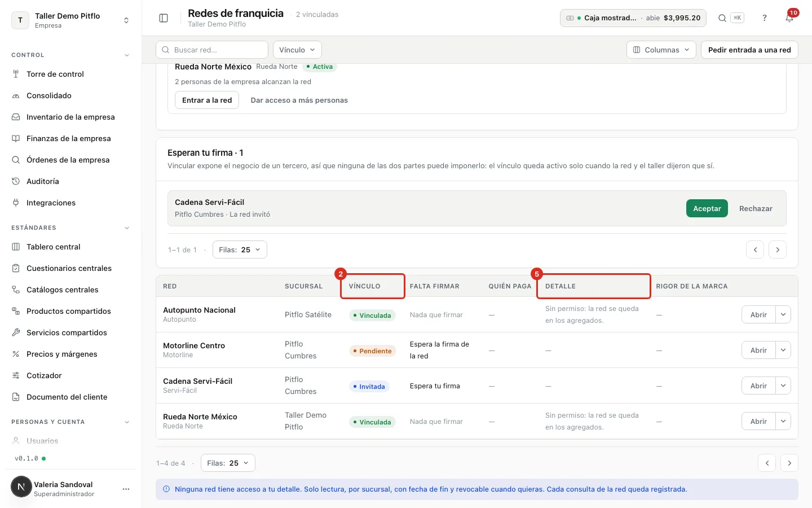Open the notifications bell
Screen dimensions: 812x508
coord(789,18)
